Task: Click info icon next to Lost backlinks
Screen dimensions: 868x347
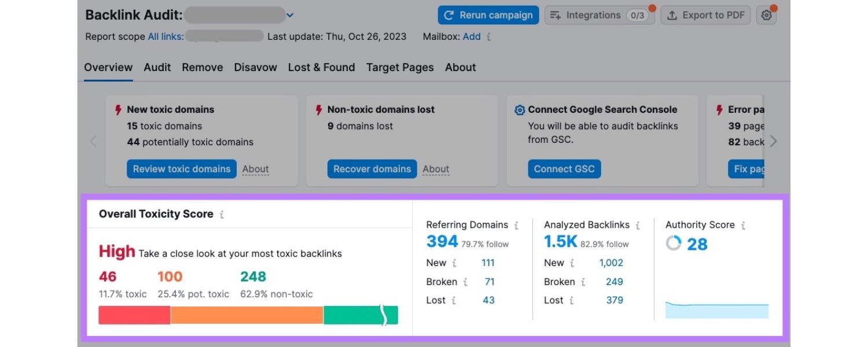Action: (572, 301)
